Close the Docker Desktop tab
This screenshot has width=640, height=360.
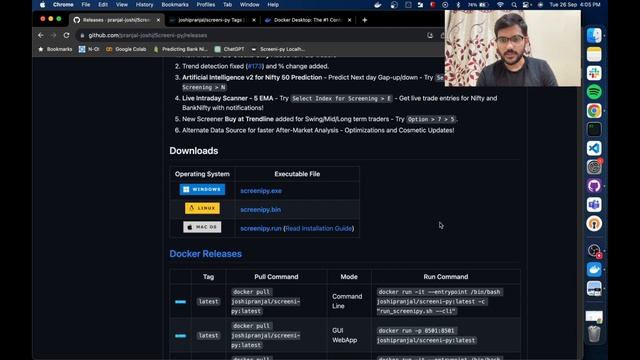349,20
